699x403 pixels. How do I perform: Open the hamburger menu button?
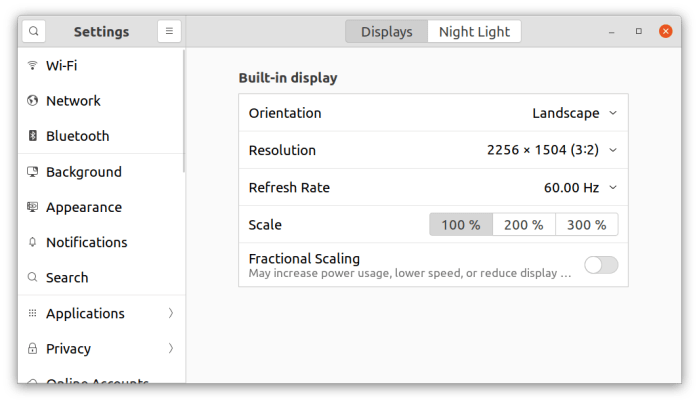click(x=169, y=32)
